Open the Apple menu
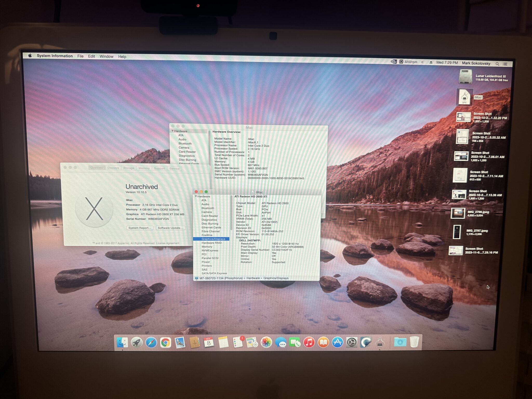 (30, 56)
